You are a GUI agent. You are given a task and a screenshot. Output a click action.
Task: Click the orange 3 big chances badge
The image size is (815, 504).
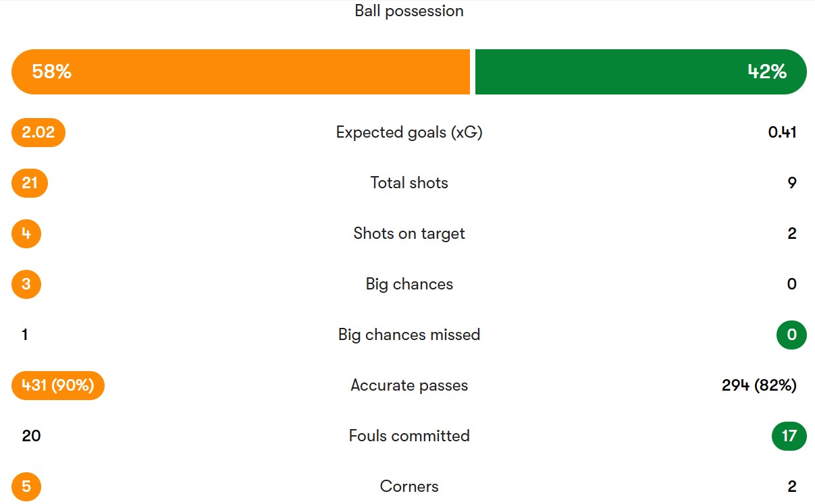point(26,284)
